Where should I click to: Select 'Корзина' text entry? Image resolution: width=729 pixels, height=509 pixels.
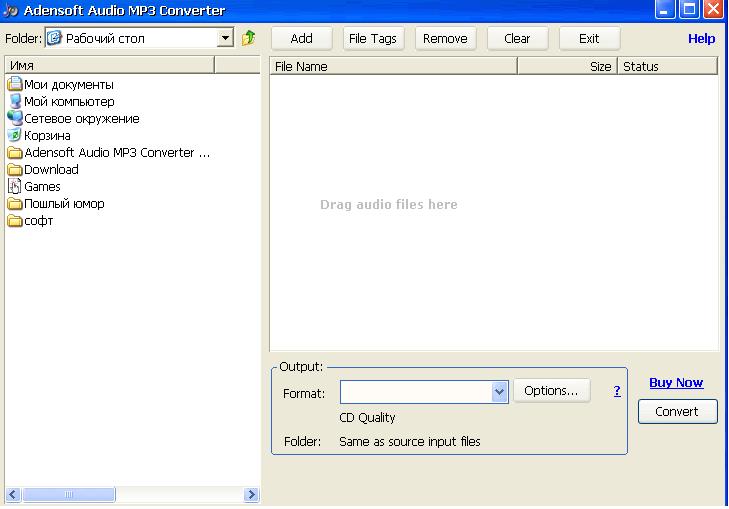click(47, 136)
